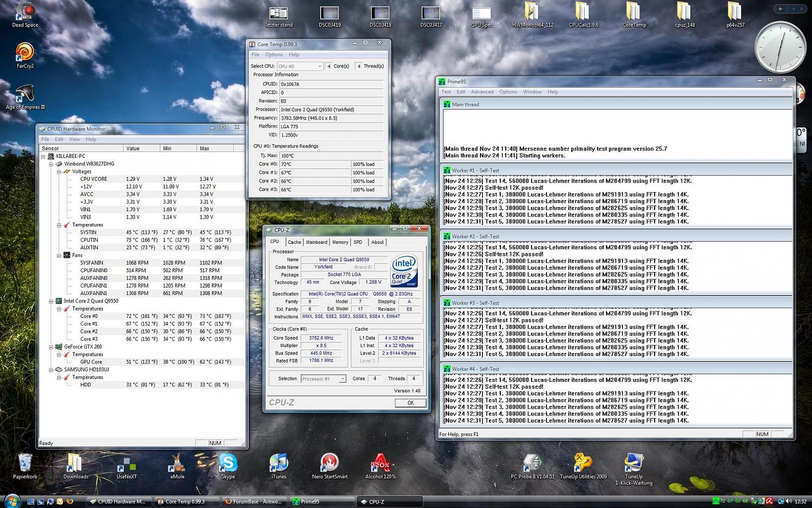Select the p64v257 folder icon

click(x=735, y=15)
